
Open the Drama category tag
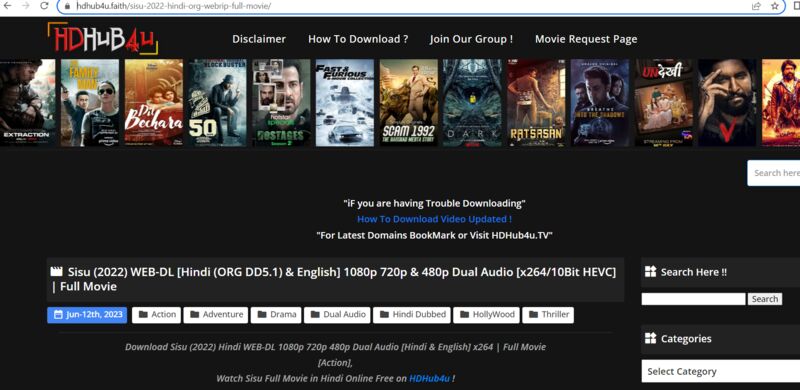coord(276,314)
